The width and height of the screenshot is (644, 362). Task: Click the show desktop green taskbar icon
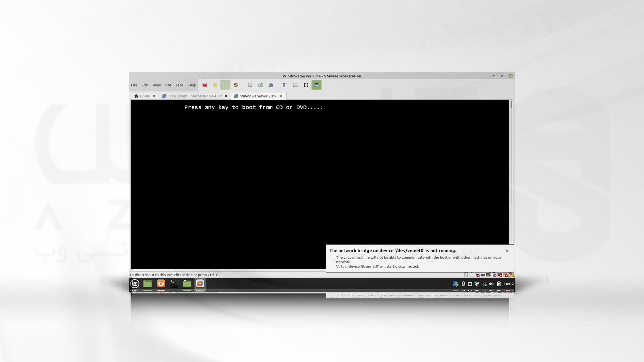tap(148, 284)
